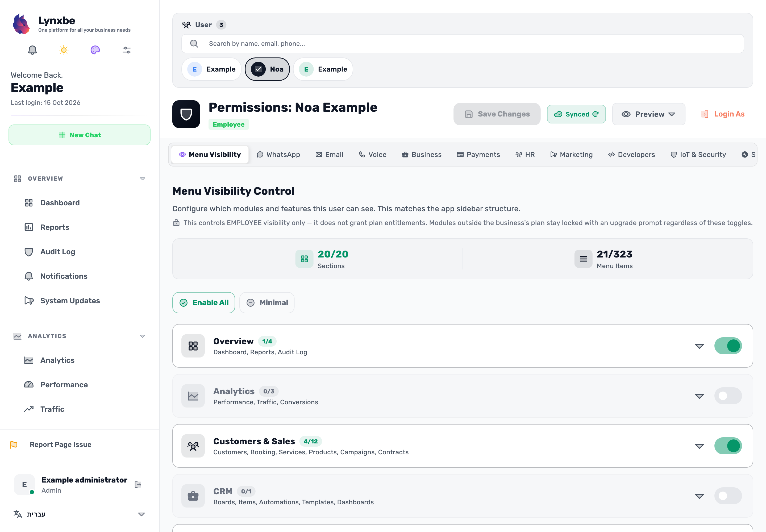Open Reports in the sidebar

pos(55,227)
